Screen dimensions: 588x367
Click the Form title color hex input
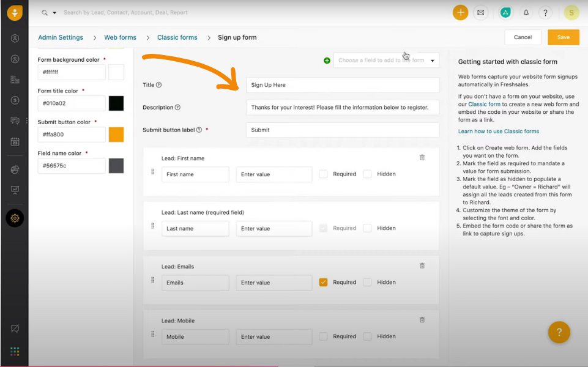(x=72, y=103)
